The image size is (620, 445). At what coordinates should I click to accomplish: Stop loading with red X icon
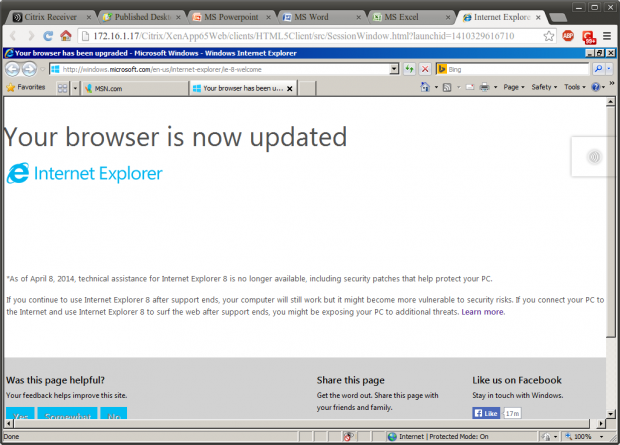click(x=425, y=69)
